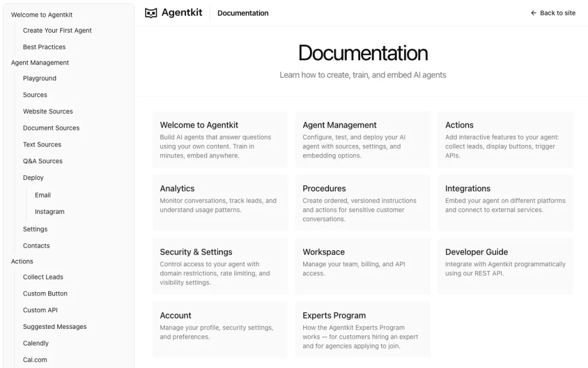Select Text Sources in sidebar
Image resolution: width=588 pixels, height=368 pixels.
(x=42, y=144)
